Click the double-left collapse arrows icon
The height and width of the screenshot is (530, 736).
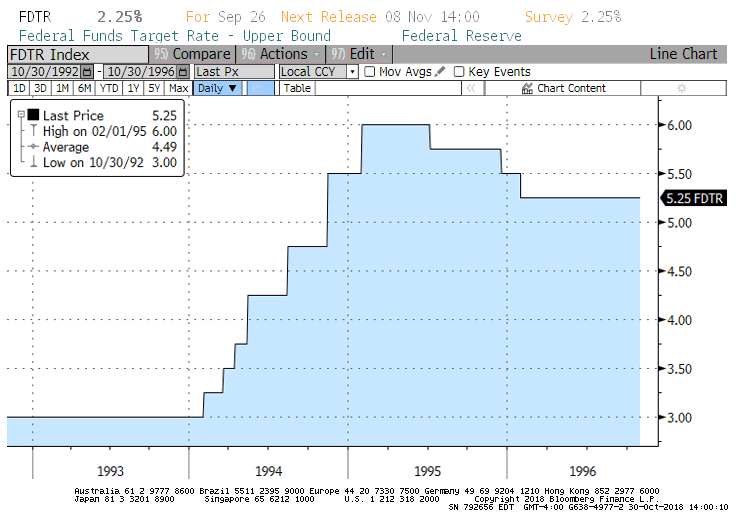470,88
